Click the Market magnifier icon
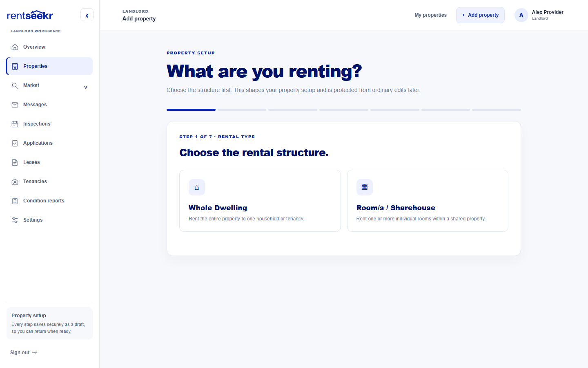 coord(15,85)
